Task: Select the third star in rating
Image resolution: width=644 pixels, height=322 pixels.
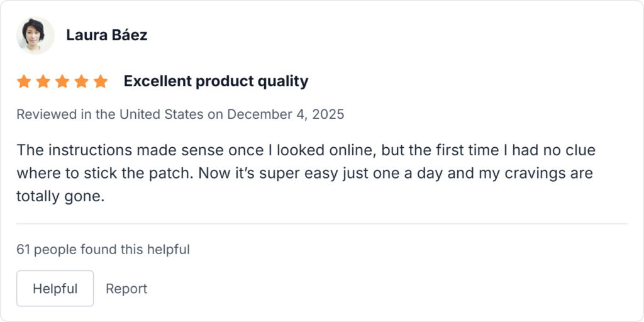Action: [x=62, y=82]
